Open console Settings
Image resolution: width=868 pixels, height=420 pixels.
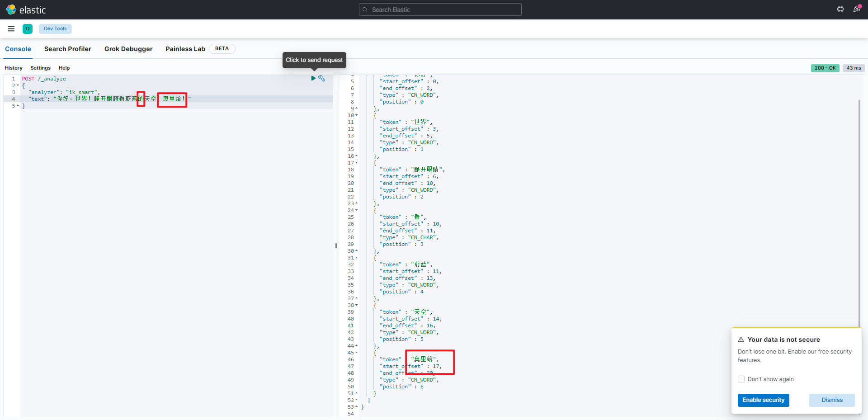coord(40,68)
